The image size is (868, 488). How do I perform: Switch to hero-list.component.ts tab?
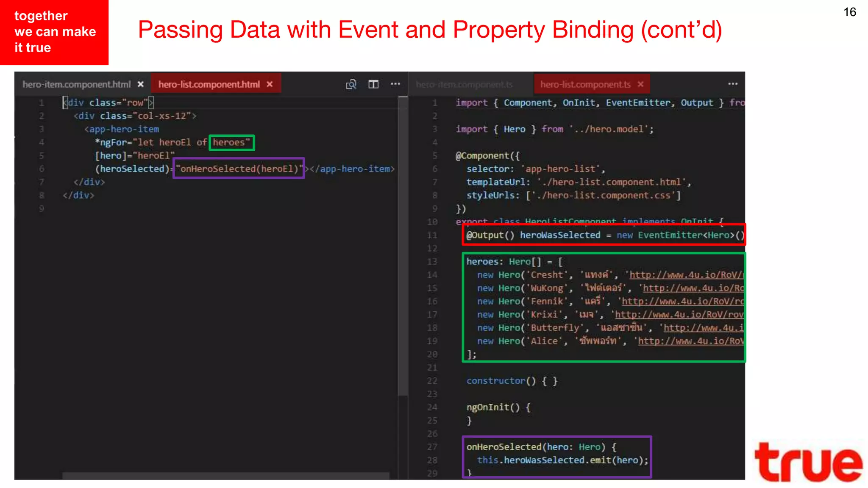pos(585,84)
